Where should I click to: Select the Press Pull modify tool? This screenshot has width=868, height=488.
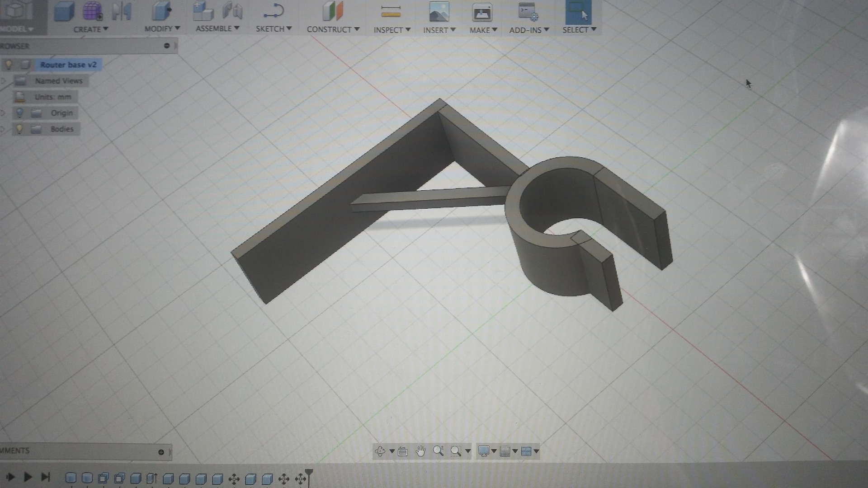[x=161, y=11]
